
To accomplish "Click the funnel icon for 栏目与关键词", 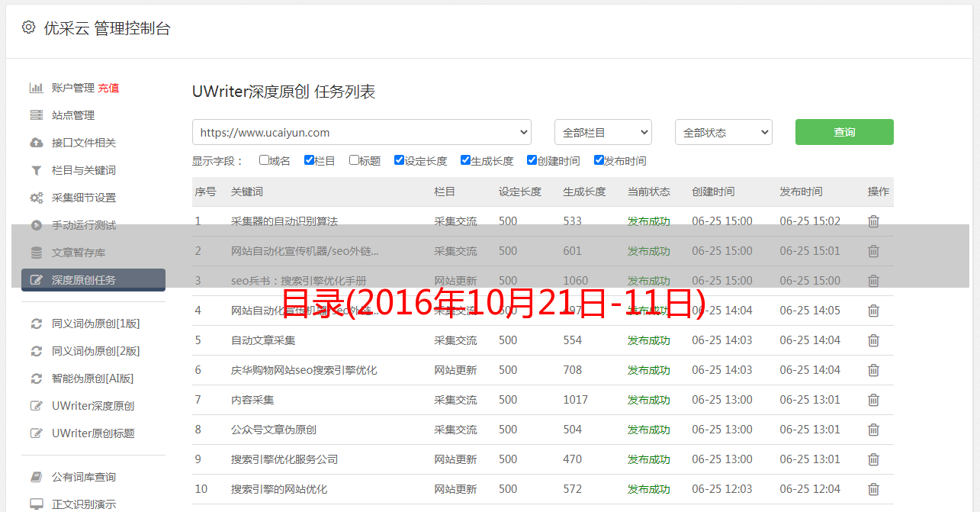I will 36,170.
